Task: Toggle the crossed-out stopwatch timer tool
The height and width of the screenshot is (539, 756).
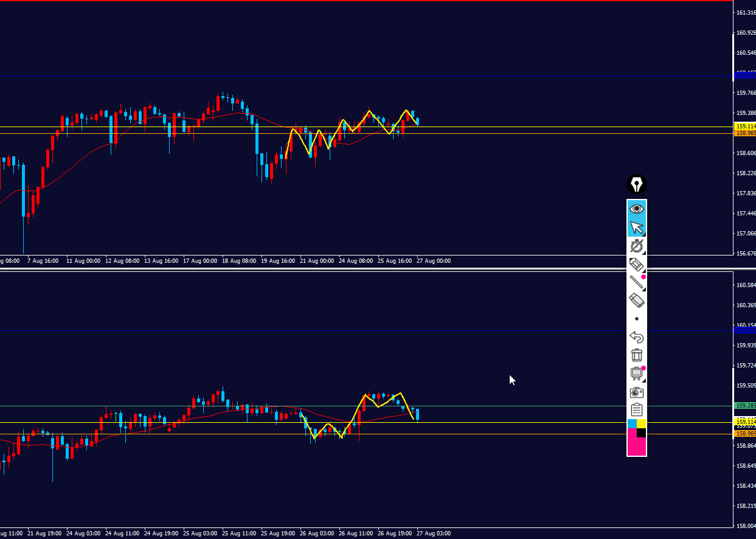Action: (x=637, y=246)
